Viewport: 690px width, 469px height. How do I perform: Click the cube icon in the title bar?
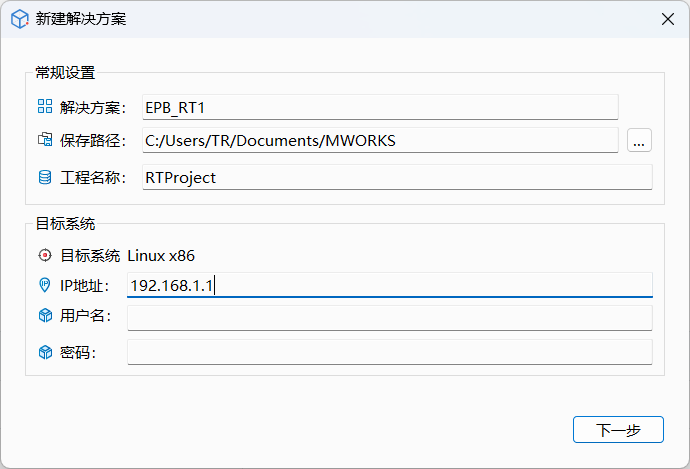pyautogui.click(x=19, y=19)
